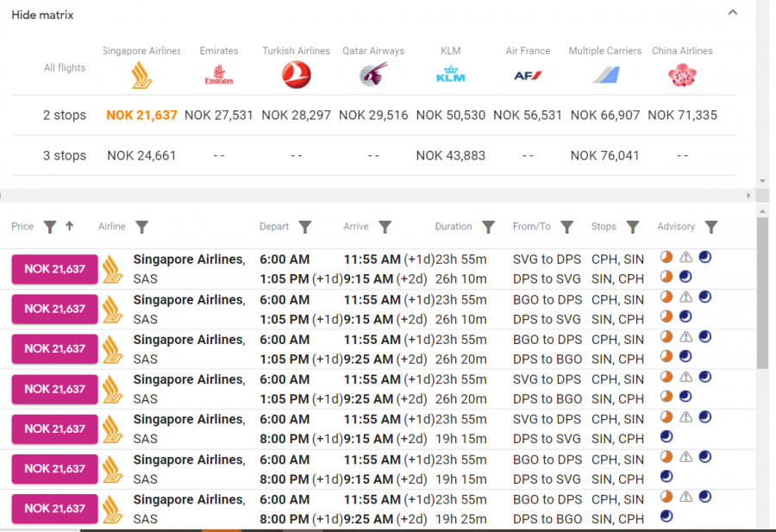The image size is (776, 532).
Task: Select the Qatar Airways logo in the matrix
Action: pos(373,75)
